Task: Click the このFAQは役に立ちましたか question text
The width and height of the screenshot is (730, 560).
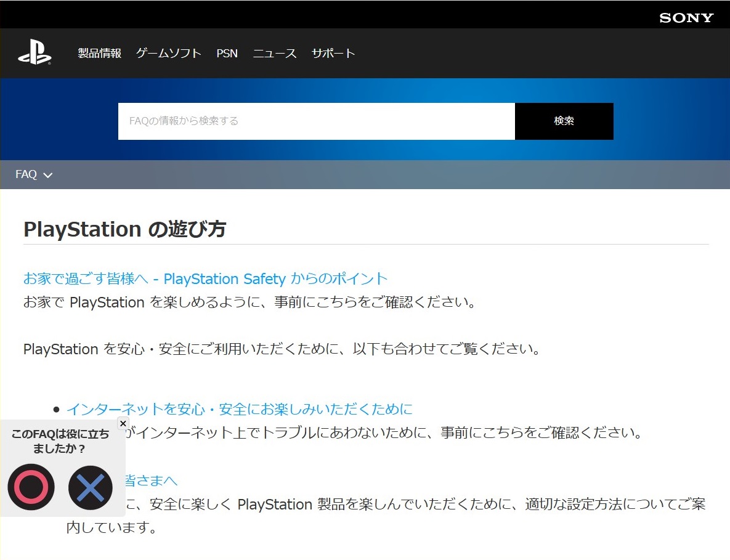Action: click(60, 441)
